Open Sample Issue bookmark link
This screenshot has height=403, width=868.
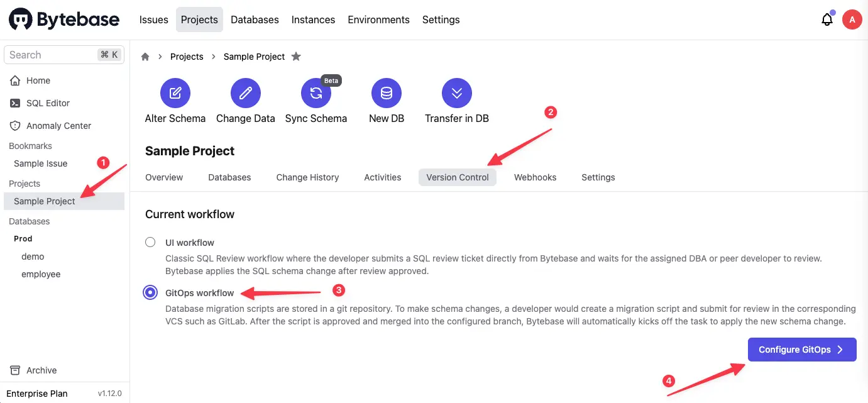click(40, 163)
